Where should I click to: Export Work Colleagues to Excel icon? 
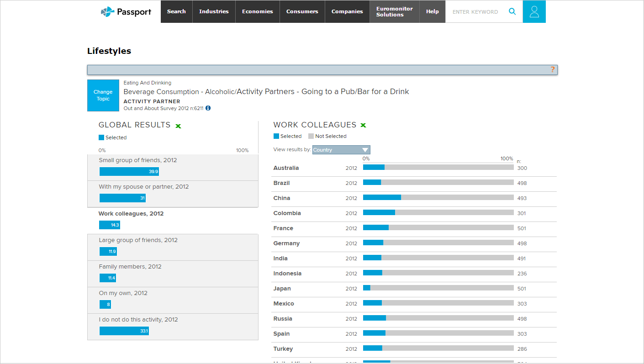(363, 125)
